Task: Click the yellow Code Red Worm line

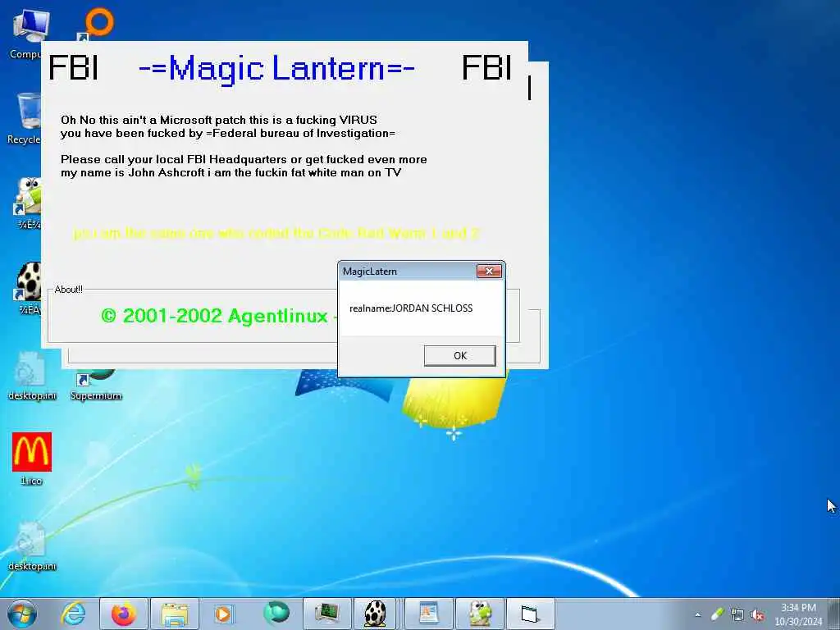Action: point(276,233)
